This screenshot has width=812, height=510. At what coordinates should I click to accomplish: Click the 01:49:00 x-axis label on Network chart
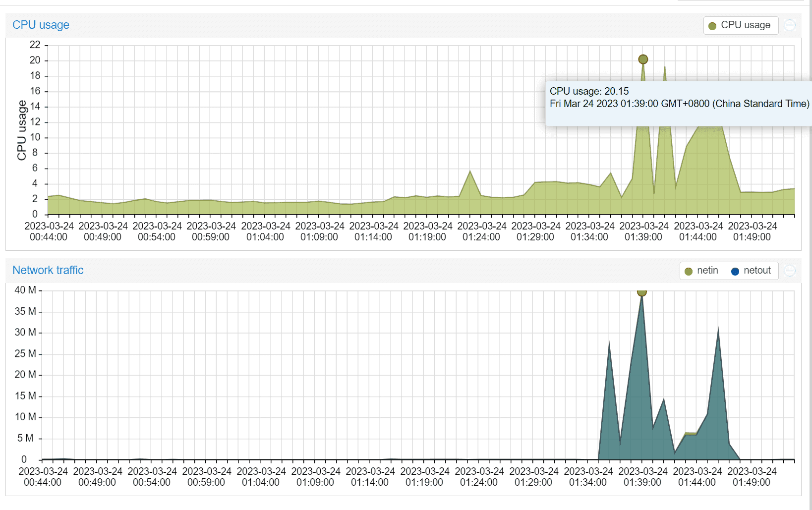click(752, 477)
